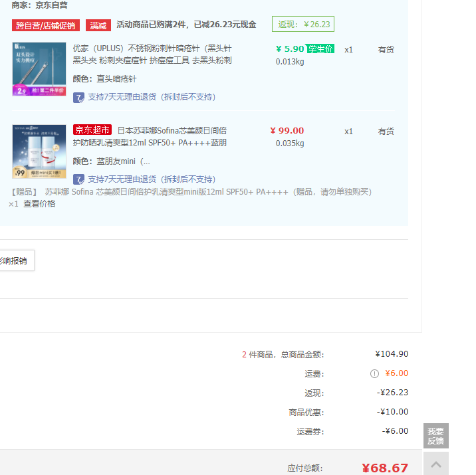Click the 颜色:蓝朋友mini attribute
The image size is (476, 475).
[x=112, y=161]
